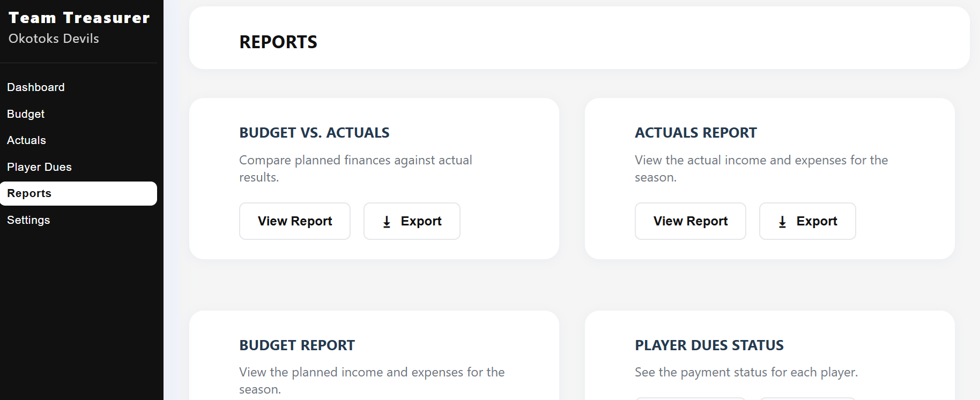The width and height of the screenshot is (980, 400).
Task: Click the Budget Report card heading
Action: (296, 345)
